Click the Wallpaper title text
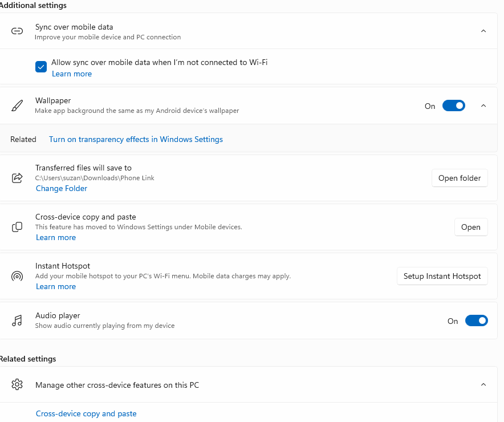Screen dimensions: 504x422 pos(53,100)
